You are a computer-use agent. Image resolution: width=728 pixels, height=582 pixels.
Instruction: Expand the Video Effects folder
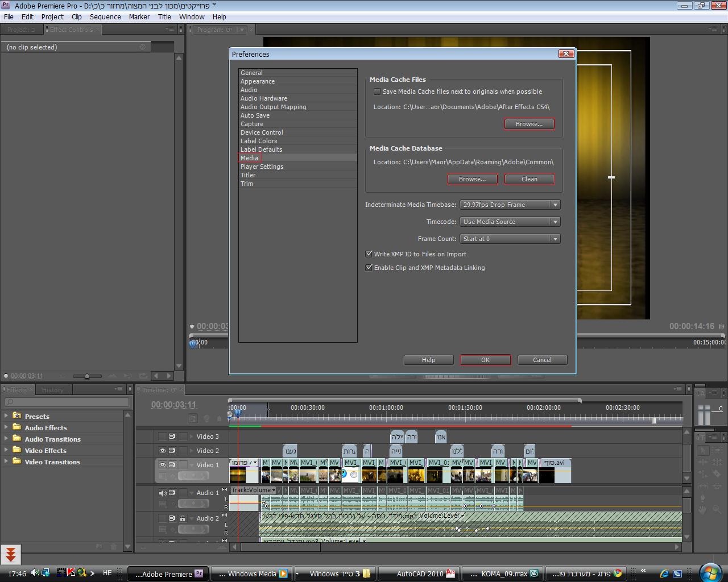point(6,450)
